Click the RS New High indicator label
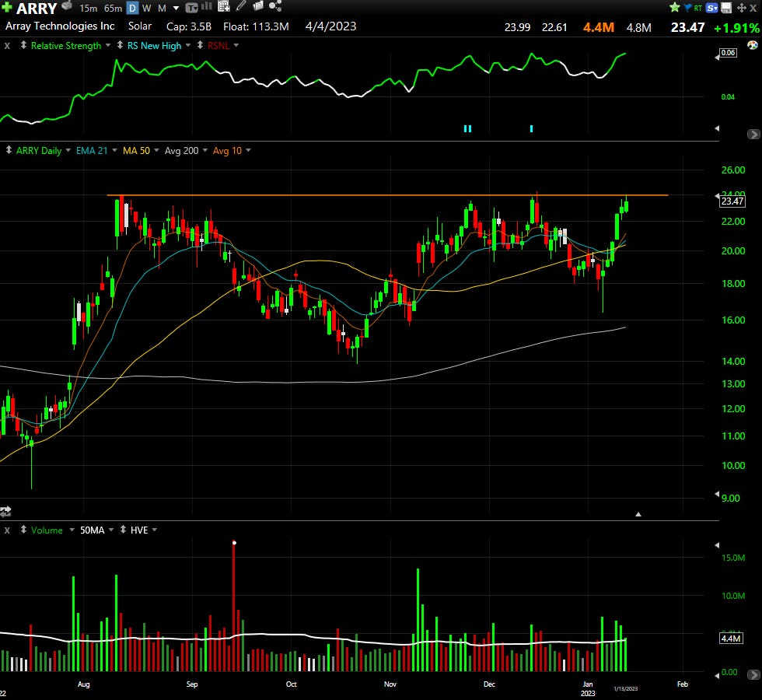 coord(154,46)
